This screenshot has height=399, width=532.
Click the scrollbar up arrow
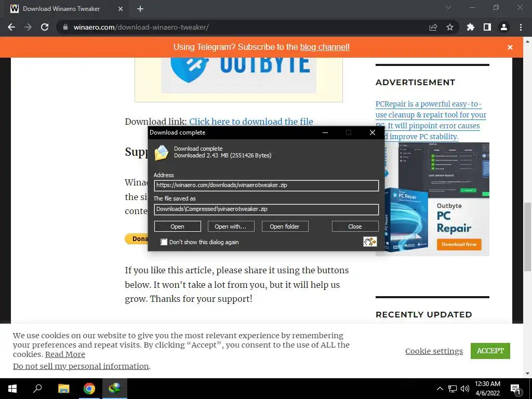[x=528, y=42]
